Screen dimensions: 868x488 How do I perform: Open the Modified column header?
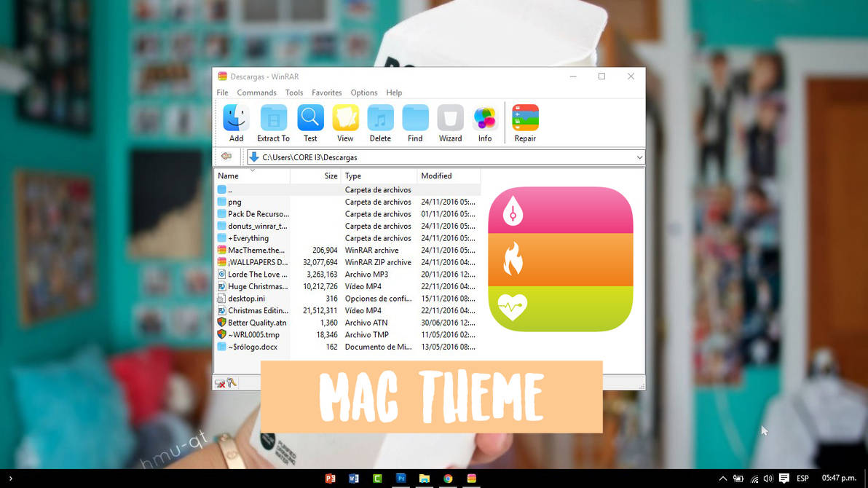pos(436,176)
